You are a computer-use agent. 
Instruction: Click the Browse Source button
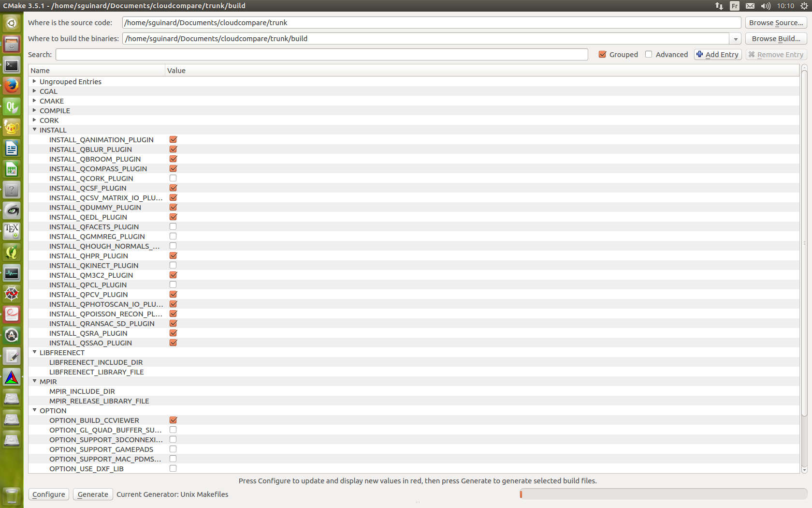pyautogui.click(x=776, y=23)
